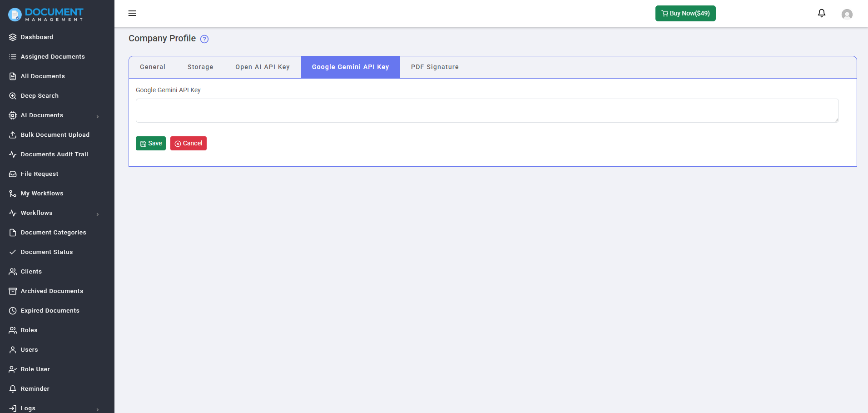Click the notification bell icon
Screen dimensions: 868x413
pyautogui.click(x=821, y=13)
